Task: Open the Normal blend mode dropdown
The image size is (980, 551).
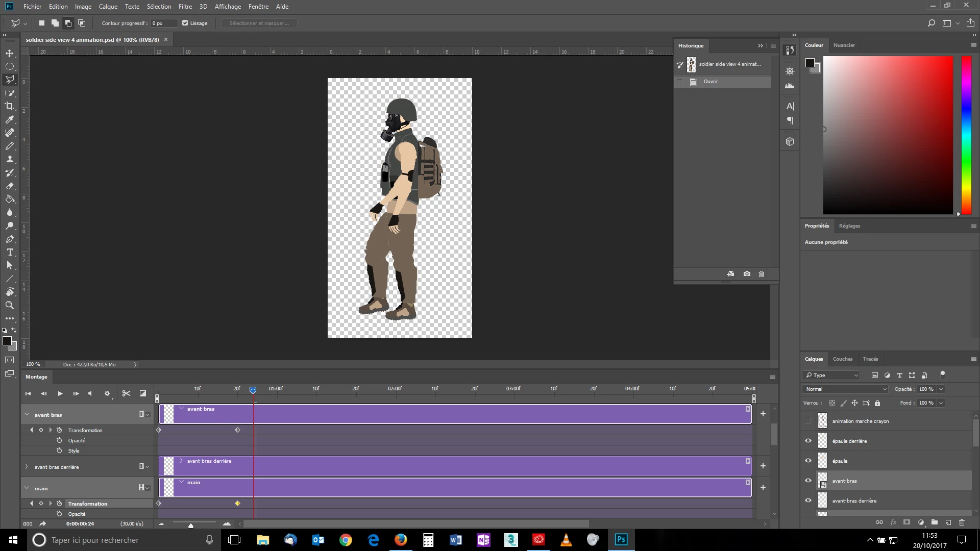Action: click(845, 389)
